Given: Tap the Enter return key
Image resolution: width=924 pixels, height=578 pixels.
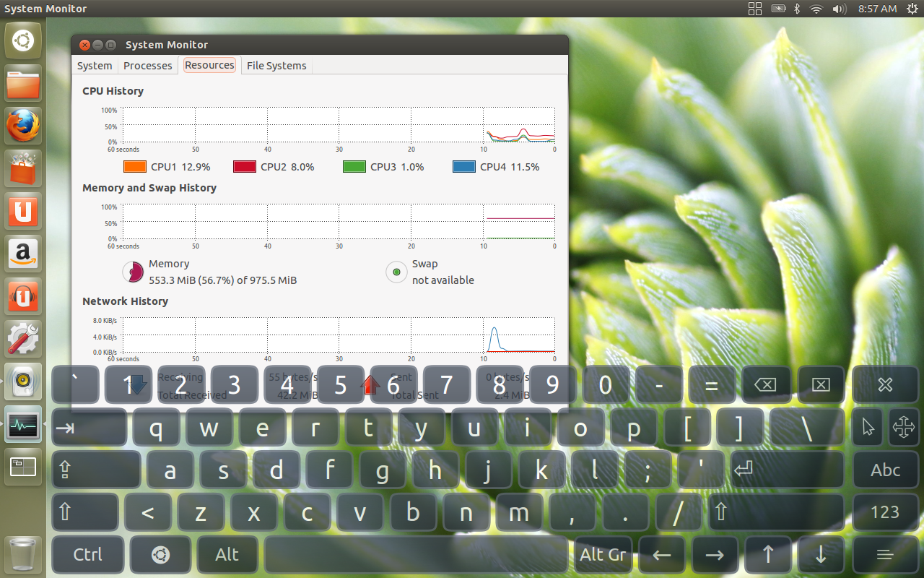Looking at the screenshot, I should point(787,470).
